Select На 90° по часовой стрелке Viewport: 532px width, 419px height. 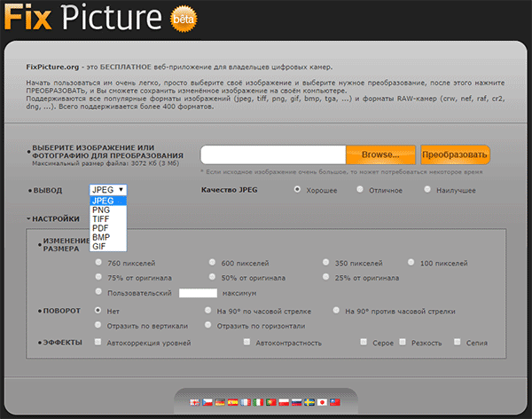(208, 311)
